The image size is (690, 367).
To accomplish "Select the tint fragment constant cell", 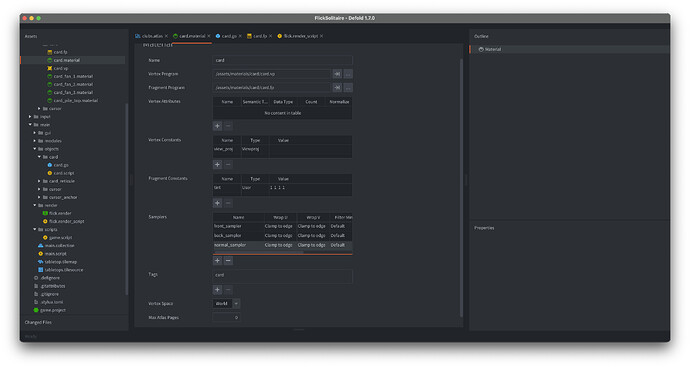I will coord(227,187).
